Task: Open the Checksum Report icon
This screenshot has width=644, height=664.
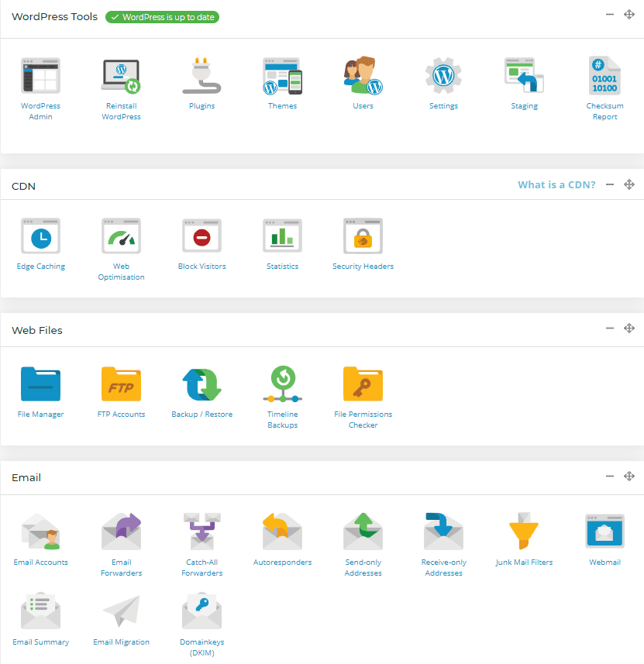Action: (x=604, y=76)
